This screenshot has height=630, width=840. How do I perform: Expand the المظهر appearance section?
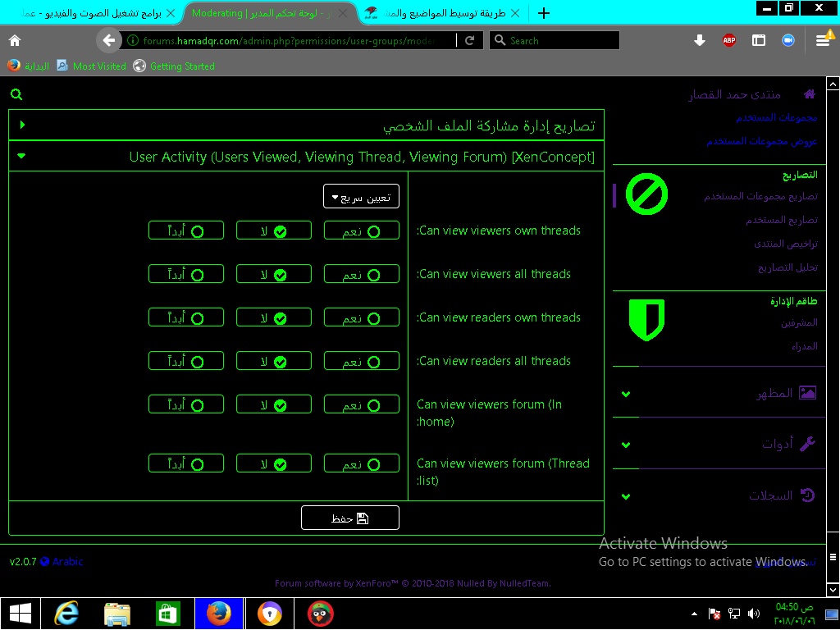[714, 394]
